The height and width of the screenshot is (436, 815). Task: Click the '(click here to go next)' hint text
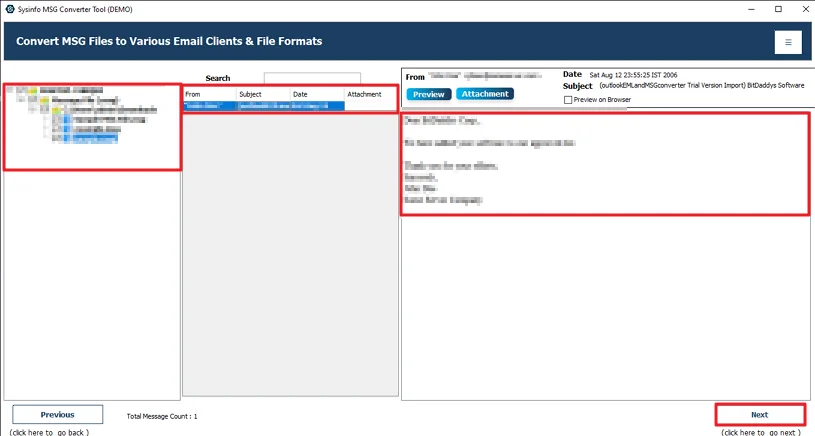tap(761, 432)
